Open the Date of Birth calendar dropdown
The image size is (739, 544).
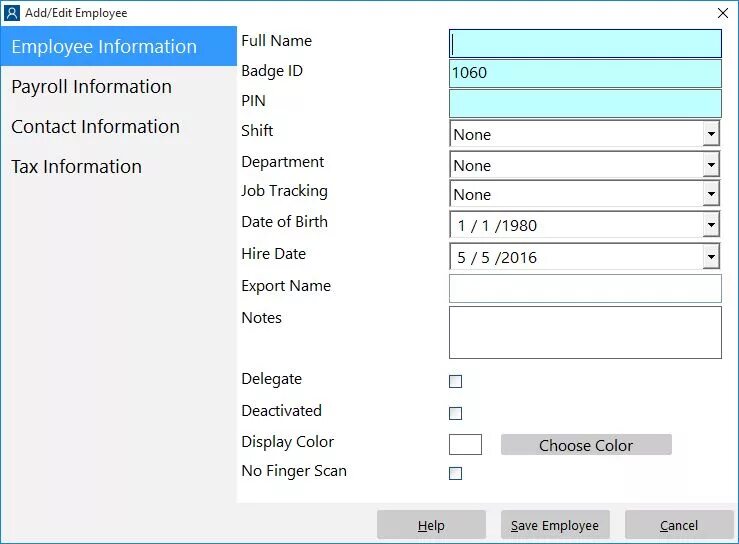point(711,225)
